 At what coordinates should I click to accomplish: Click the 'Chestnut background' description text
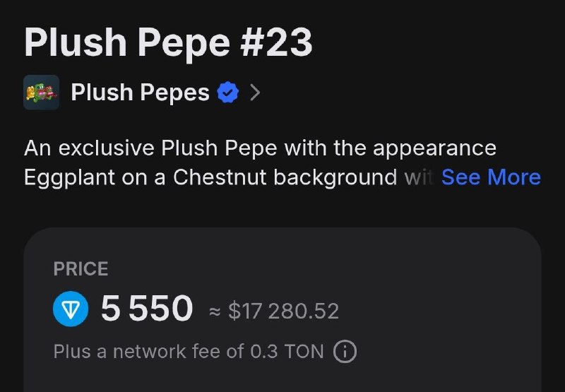tap(285, 177)
